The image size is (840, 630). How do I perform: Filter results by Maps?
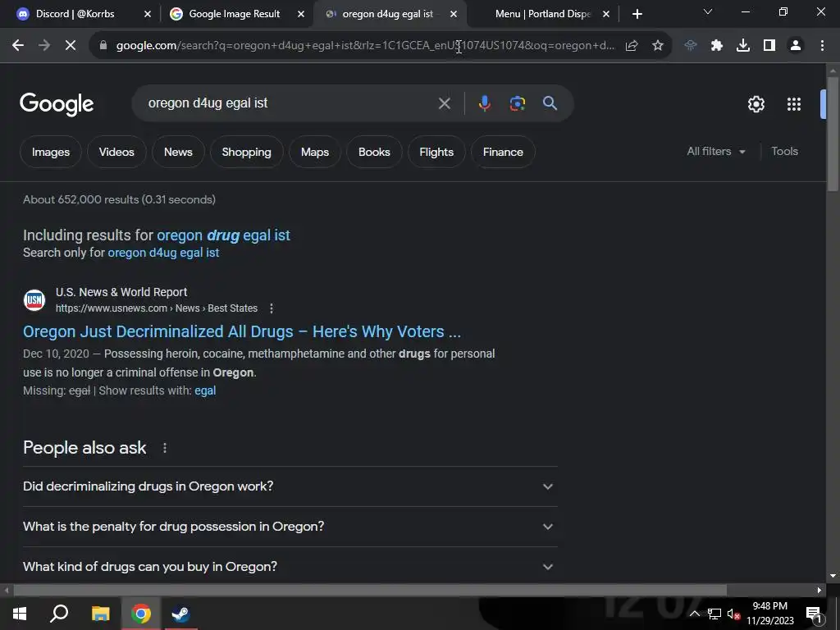(315, 152)
